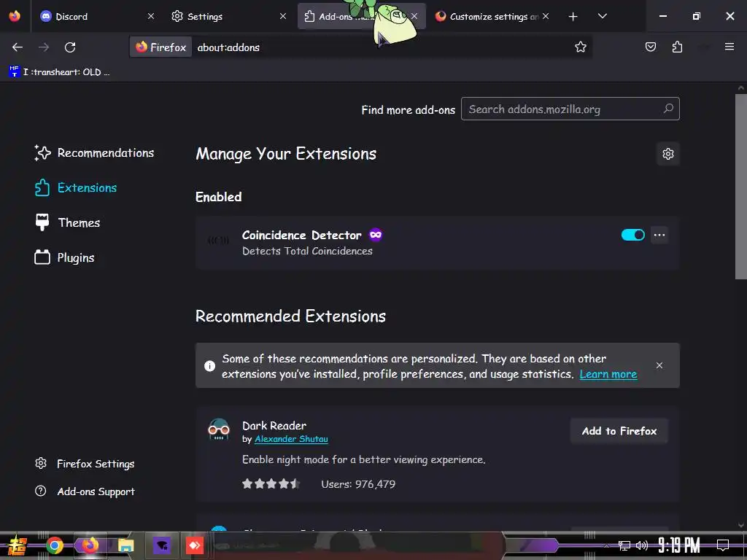
Task: Close the Settings tab
Action: point(283,16)
